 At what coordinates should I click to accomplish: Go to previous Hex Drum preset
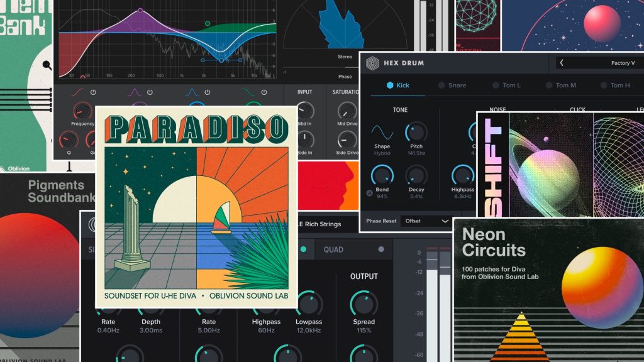click(x=562, y=63)
